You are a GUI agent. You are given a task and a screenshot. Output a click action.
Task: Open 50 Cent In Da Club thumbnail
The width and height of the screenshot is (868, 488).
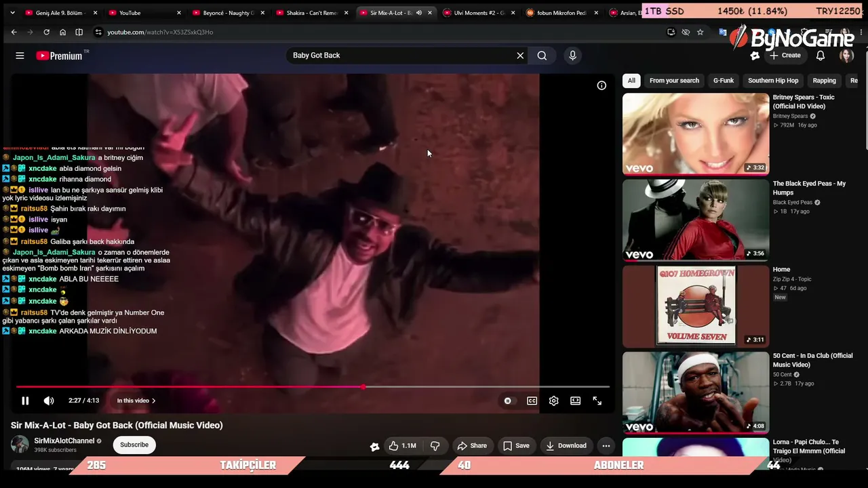pos(696,392)
